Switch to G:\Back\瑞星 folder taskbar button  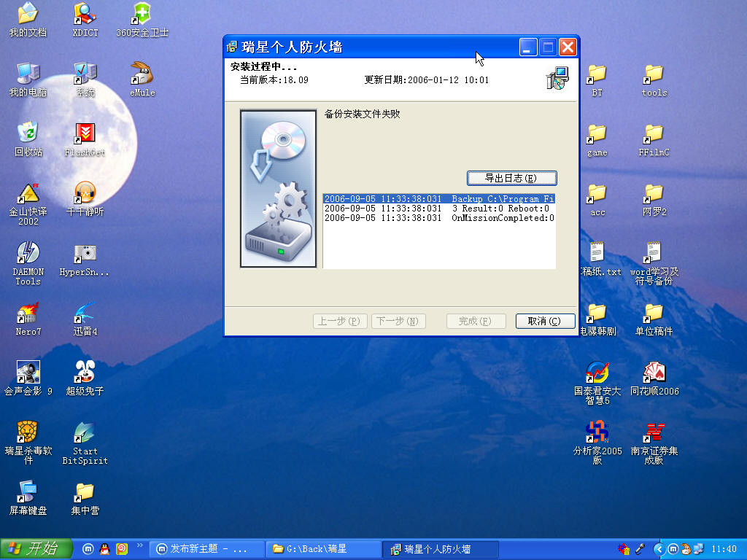click(x=323, y=549)
